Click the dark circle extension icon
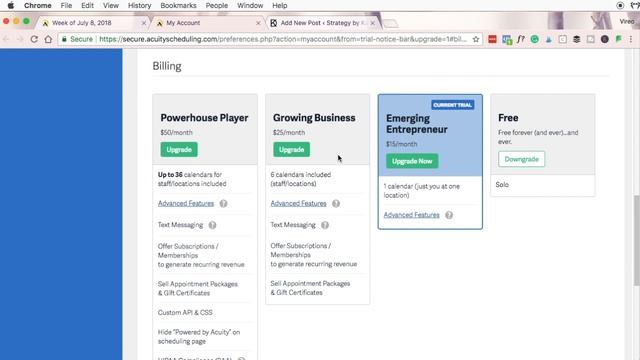The width and height of the screenshot is (640, 360). [604, 39]
